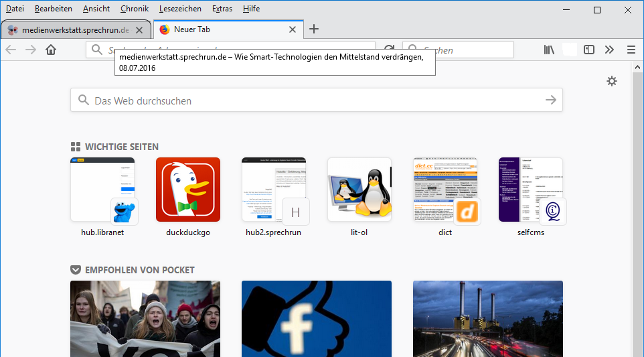The width and height of the screenshot is (644, 357).
Task: Open new tab page settings gear
Action: pos(611,81)
